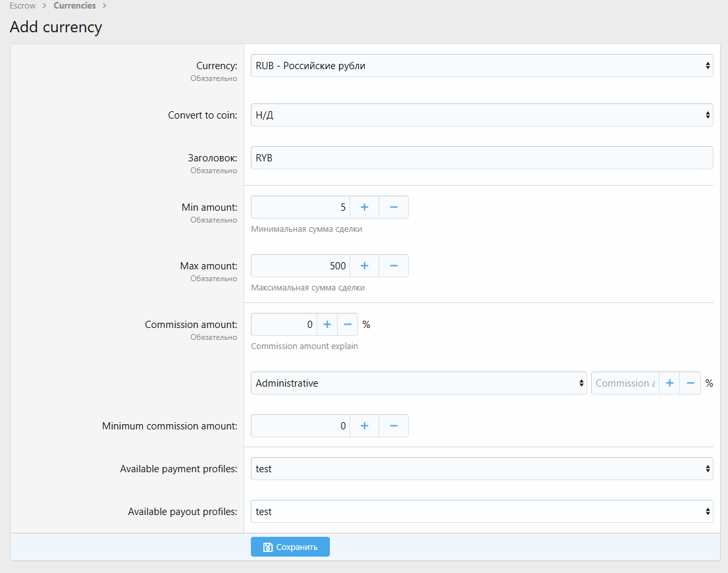Open the Administrative commission type dropdown
Screen dimensions: 728x573
[x=418, y=383]
